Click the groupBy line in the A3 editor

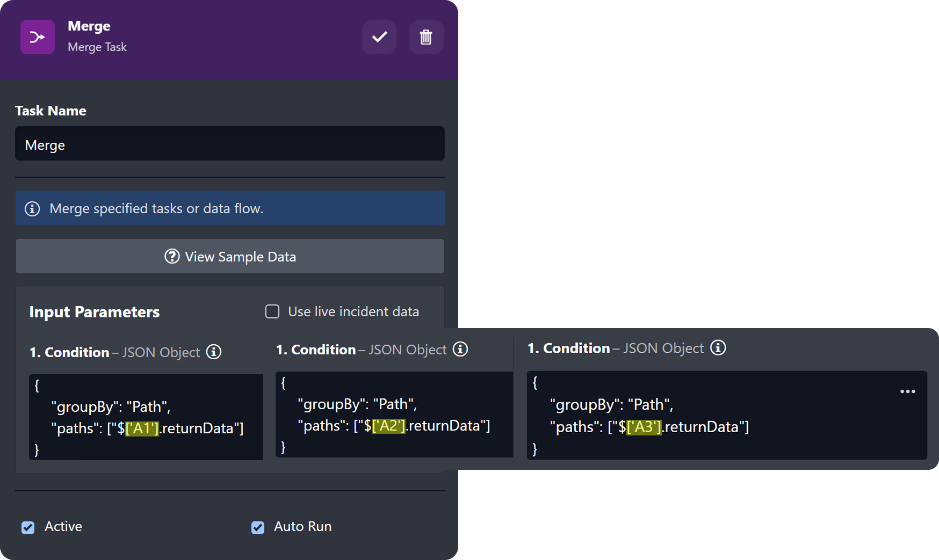(x=611, y=404)
